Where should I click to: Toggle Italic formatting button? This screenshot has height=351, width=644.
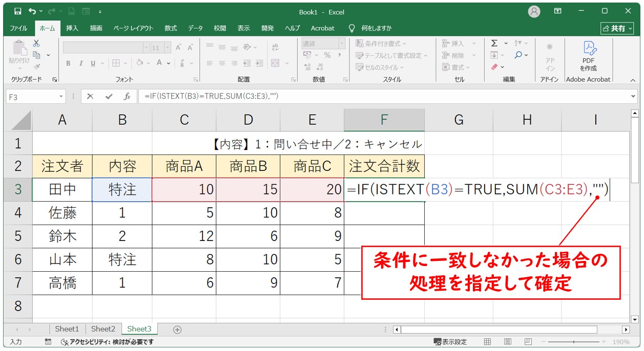tap(81, 63)
